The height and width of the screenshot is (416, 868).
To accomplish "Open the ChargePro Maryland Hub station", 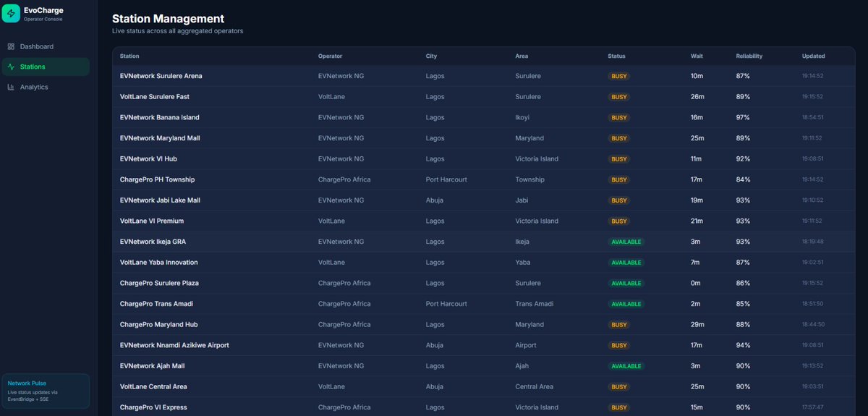I will pyautogui.click(x=158, y=325).
